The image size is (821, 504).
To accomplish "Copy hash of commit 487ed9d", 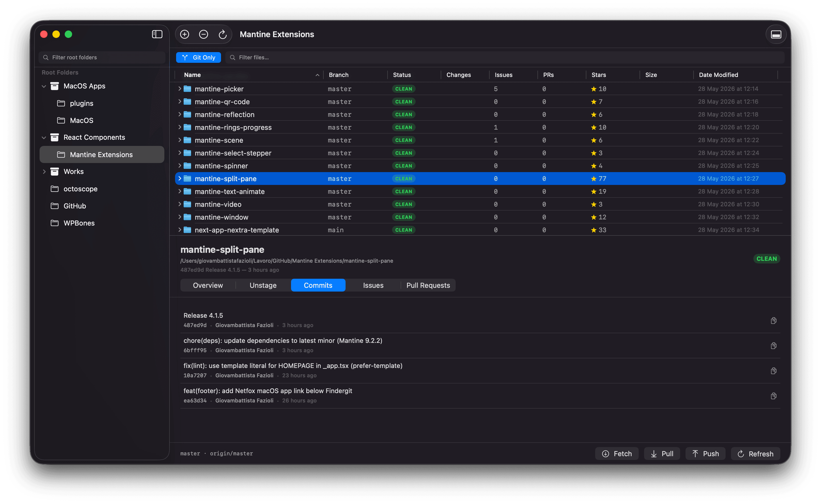I will [774, 320].
